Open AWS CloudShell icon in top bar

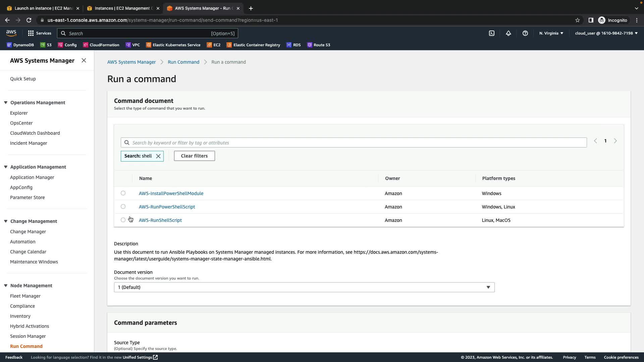(492, 33)
